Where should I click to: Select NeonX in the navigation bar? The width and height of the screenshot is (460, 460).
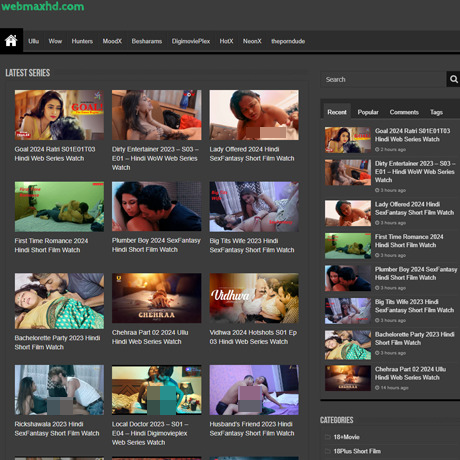click(252, 41)
